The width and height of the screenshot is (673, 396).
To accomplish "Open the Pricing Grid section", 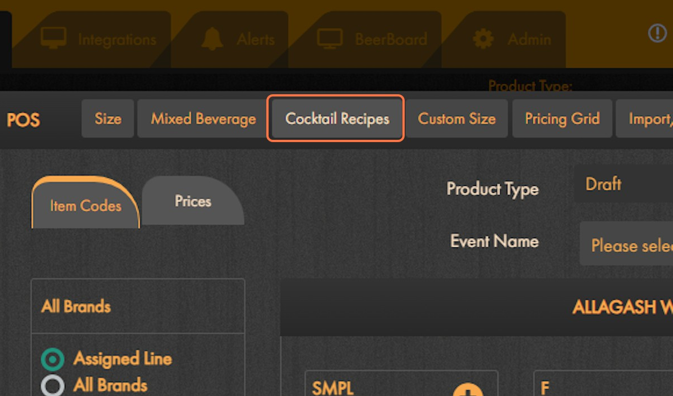I will [562, 118].
